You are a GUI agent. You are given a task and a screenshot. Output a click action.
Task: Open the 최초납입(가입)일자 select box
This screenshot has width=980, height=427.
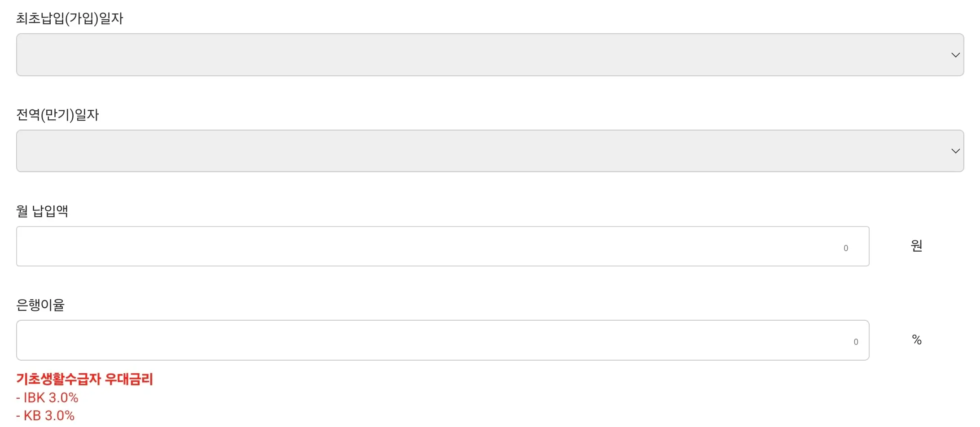point(489,55)
